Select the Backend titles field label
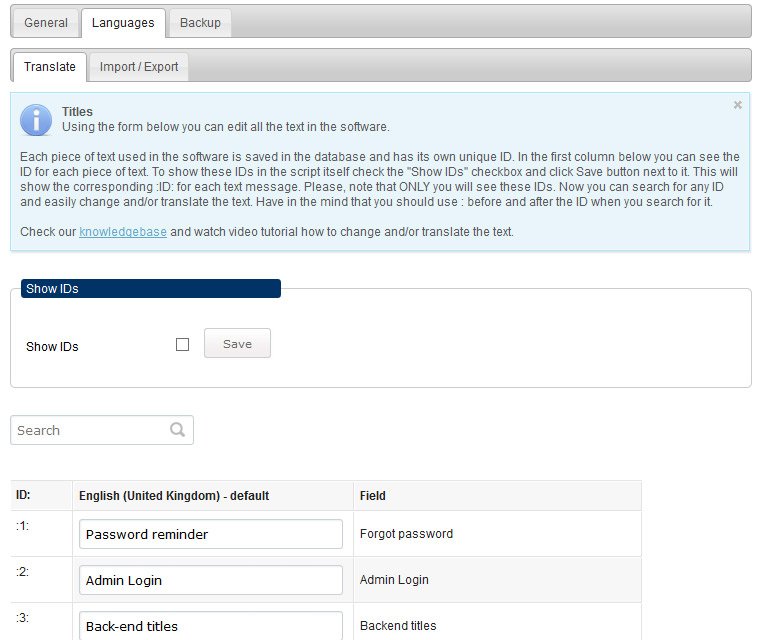 tap(398, 625)
